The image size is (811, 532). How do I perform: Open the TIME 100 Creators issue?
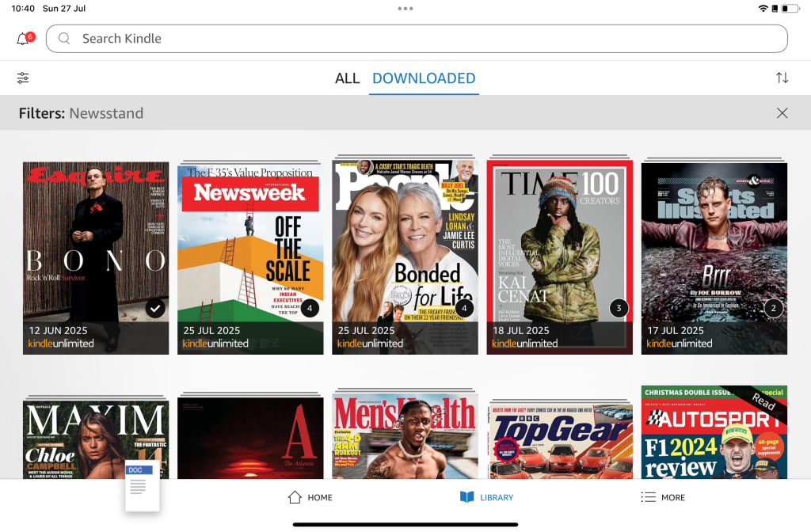[x=560, y=257]
